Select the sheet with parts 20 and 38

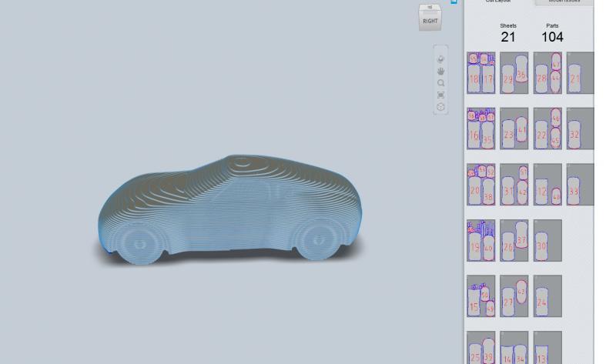click(x=480, y=185)
